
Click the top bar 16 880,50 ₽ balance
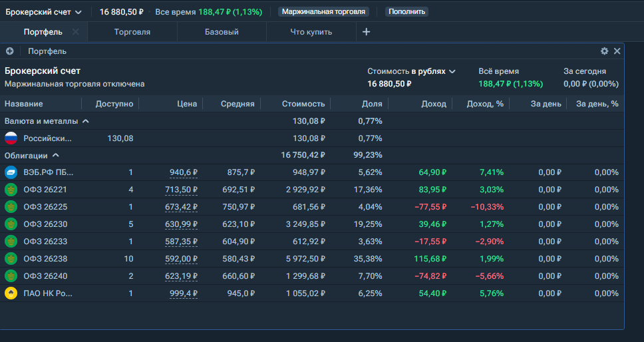pos(122,12)
